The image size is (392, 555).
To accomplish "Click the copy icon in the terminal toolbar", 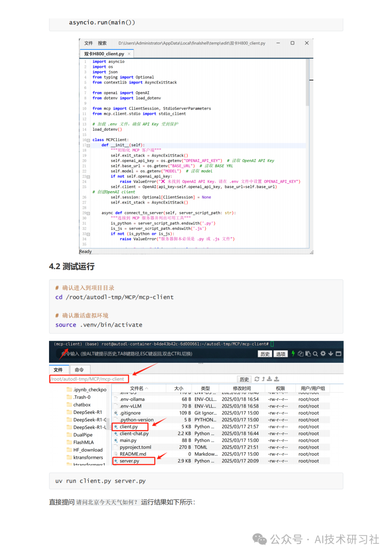I will (300, 354).
